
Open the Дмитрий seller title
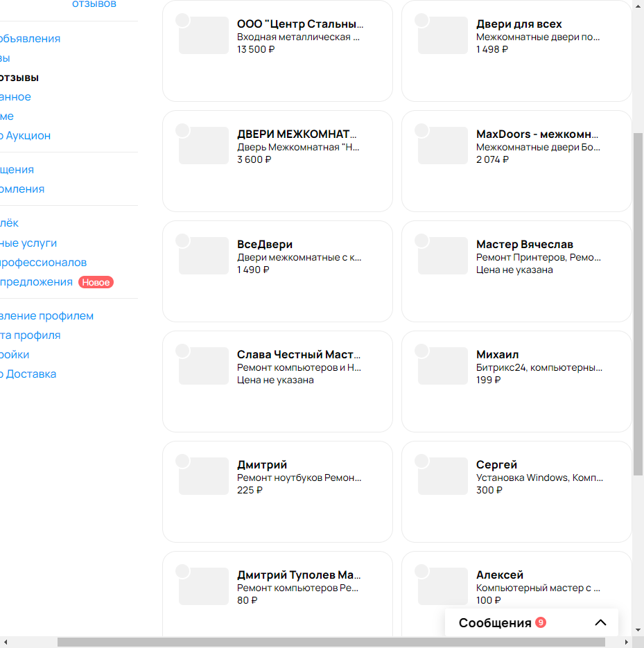coord(261,464)
